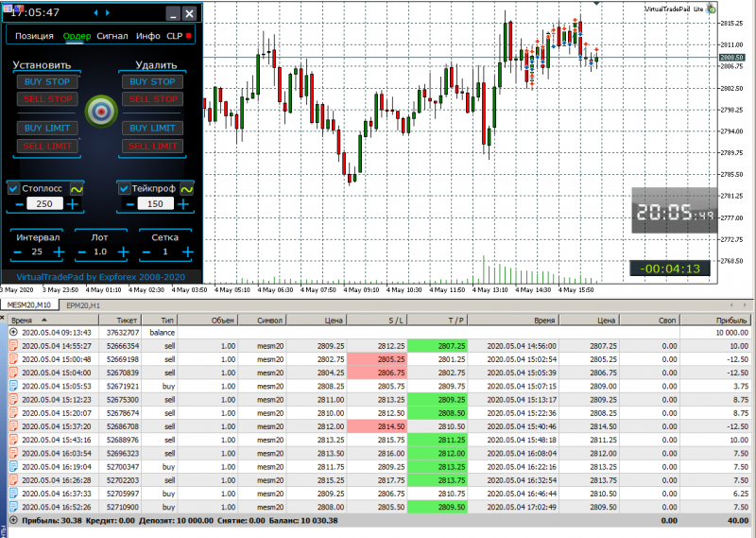Screen dimensions: 756x538
Task: Click the 2808.50 current price label on scale
Action: point(731,58)
